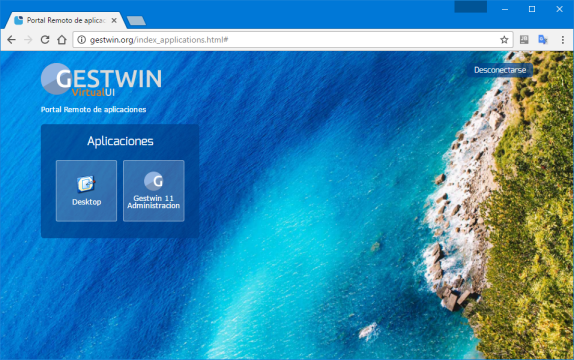Open the Chrome three-dot menu
Image resolution: width=574 pixels, height=360 pixels.
tap(563, 40)
